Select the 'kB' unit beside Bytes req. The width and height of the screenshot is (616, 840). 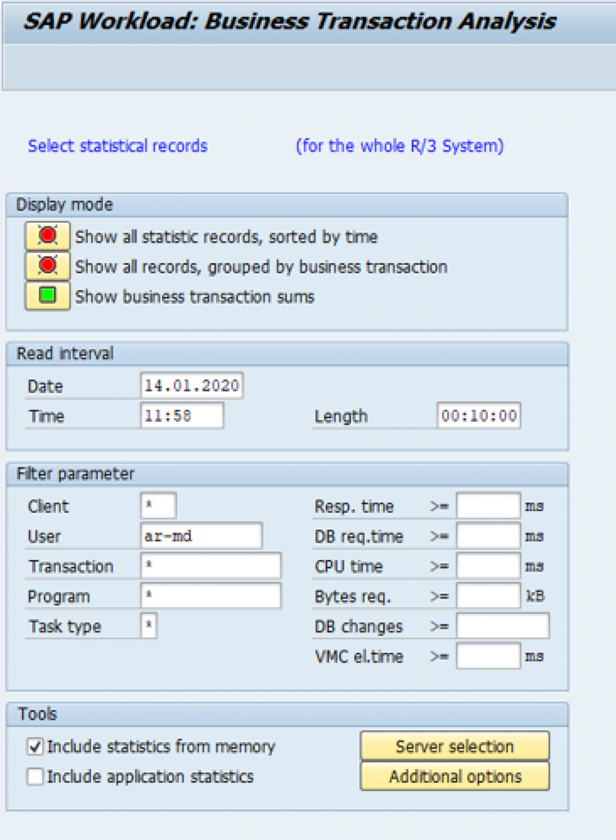point(535,596)
